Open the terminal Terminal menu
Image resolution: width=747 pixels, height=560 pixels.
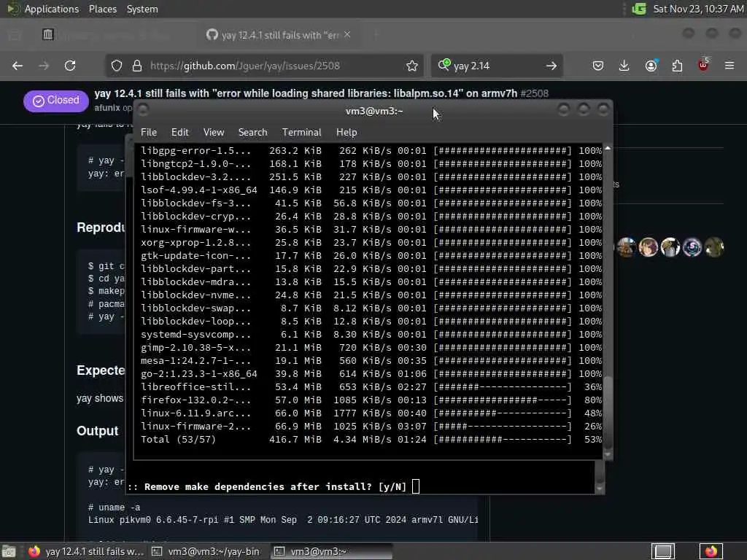(x=301, y=133)
